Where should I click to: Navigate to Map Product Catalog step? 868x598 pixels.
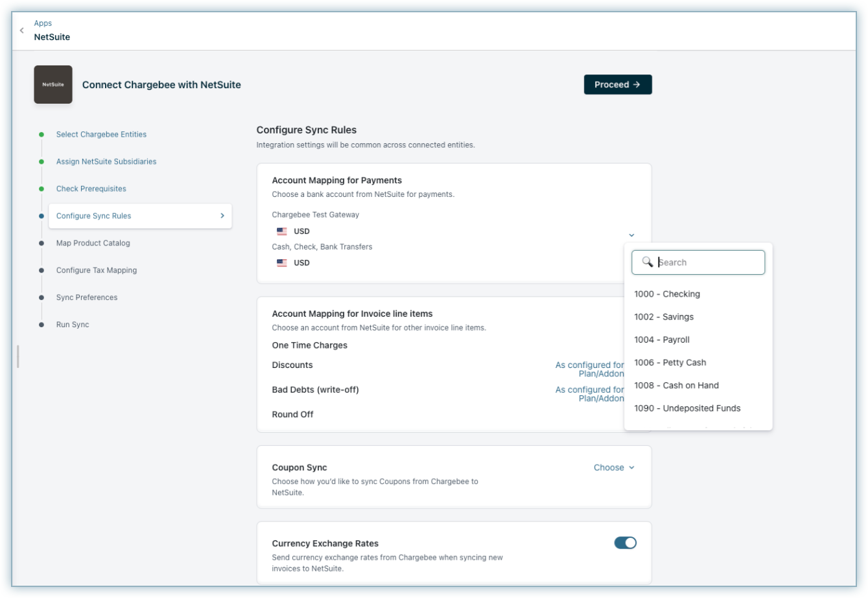point(93,244)
